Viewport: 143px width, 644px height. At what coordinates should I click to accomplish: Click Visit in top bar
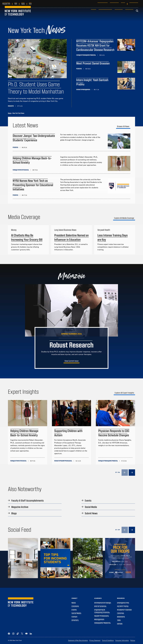pos(16,4)
